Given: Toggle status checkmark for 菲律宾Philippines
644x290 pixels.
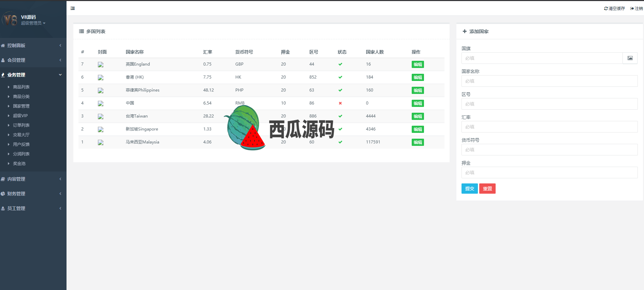Looking at the screenshot, I should click(340, 90).
